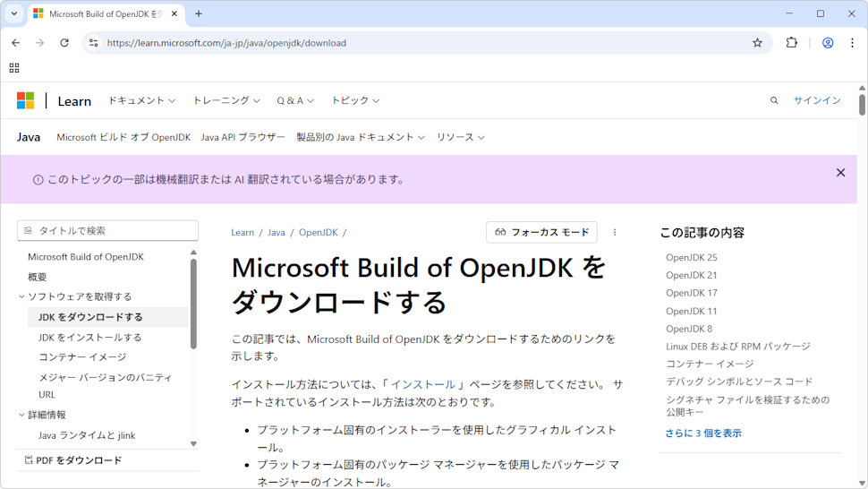Open the Extensions puzzle icon

(792, 43)
